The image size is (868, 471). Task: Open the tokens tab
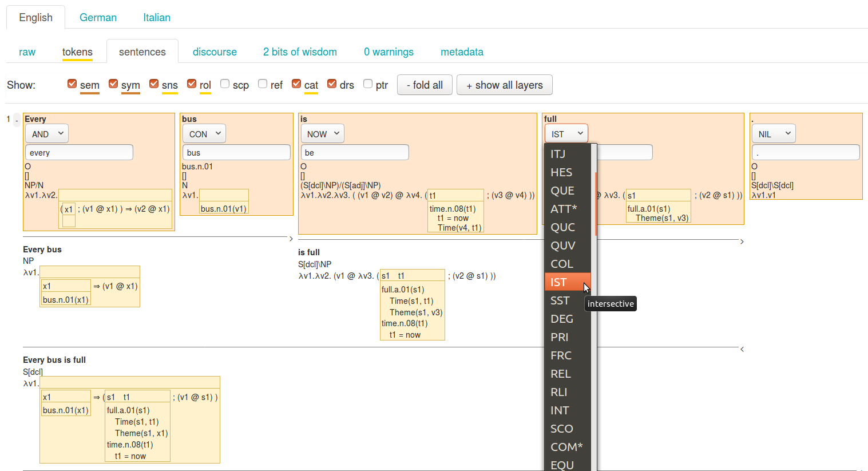pyautogui.click(x=77, y=52)
